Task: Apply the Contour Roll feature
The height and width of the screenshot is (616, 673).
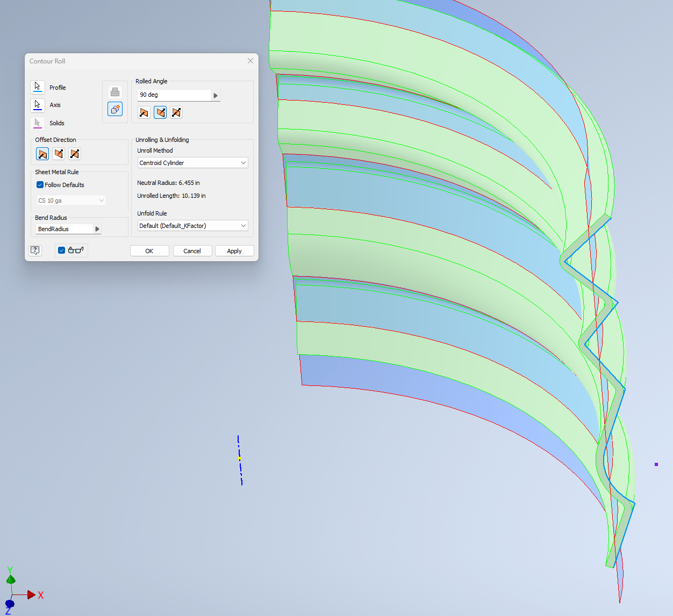Action: click(x=234, y=250)
